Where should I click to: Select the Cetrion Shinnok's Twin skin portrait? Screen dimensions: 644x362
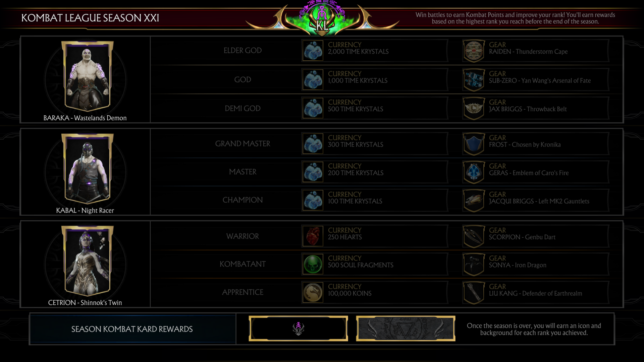pyautogui.click(x=87, y=261)
